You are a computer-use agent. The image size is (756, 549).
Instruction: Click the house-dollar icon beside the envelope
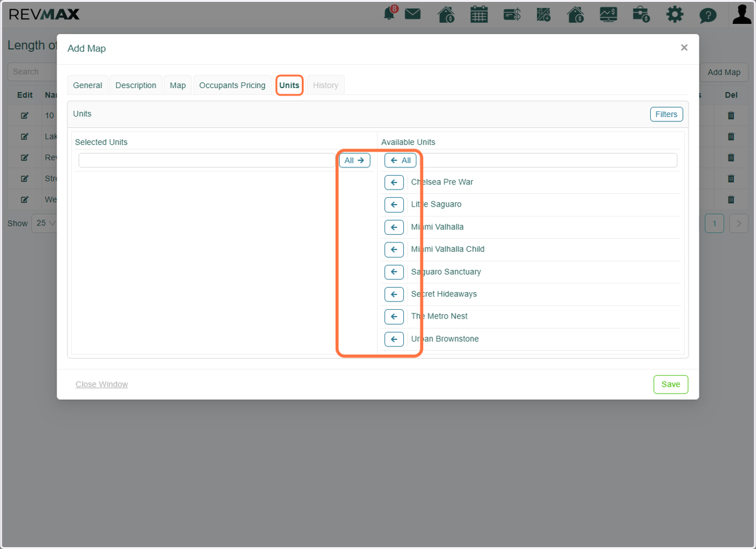pyautogui.click(x=446, y=14)
